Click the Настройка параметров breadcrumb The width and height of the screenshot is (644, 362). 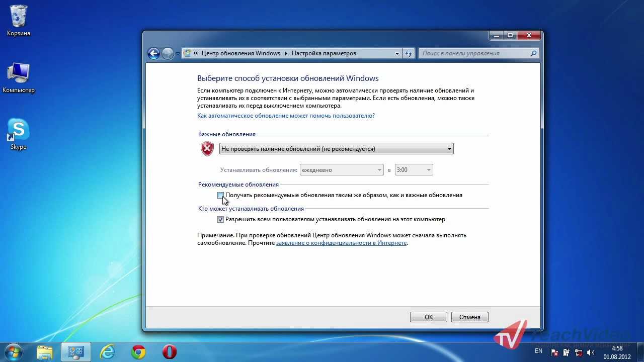324,53
